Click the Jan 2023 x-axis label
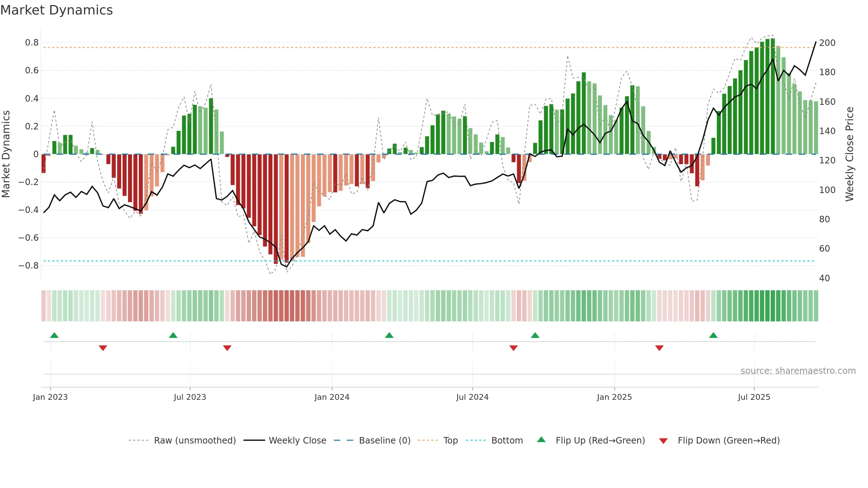 coord(50,397)
